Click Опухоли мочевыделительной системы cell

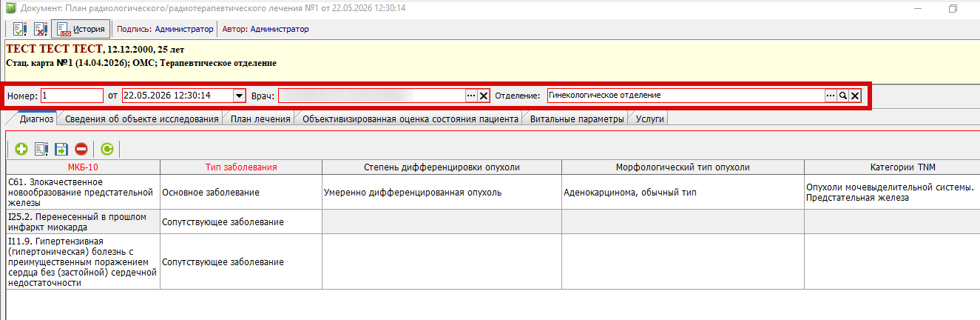pyautogui.click(x=891, y=192)
